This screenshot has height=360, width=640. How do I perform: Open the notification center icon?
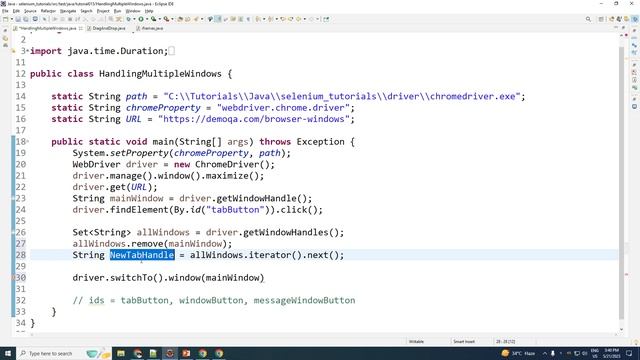point(629,353)
